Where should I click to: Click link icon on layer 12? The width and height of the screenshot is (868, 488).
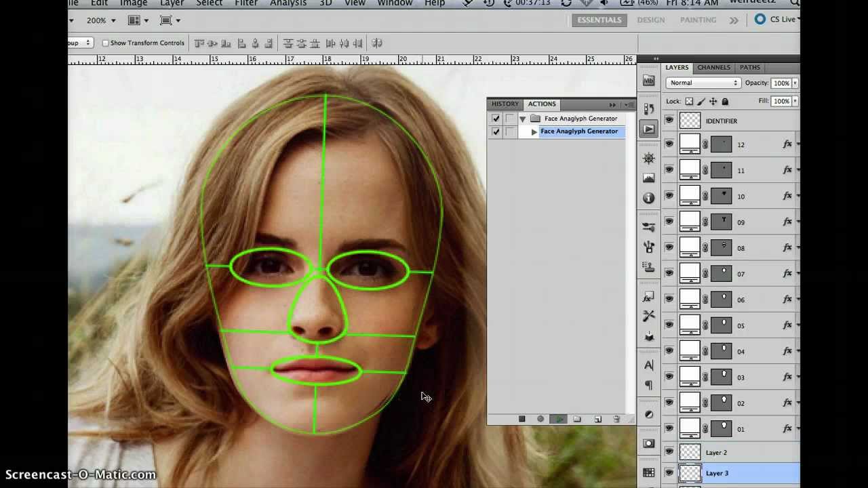tap(705, 144)
